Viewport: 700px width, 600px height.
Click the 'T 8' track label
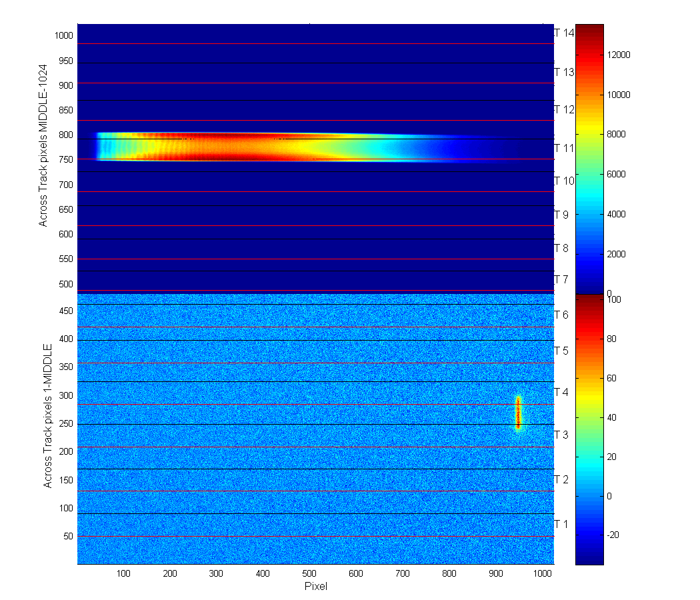coord(561,248)
